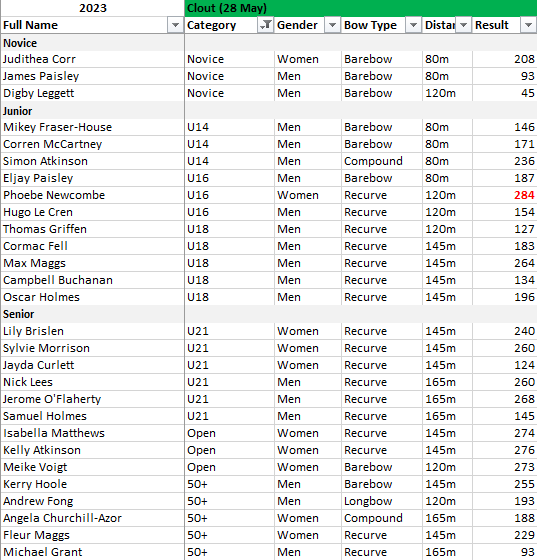Viewport: 537px width, 560px height.
Task: Open the Bow Type filter dropdown
Action: pyautogui.click(x=413, y=25)
